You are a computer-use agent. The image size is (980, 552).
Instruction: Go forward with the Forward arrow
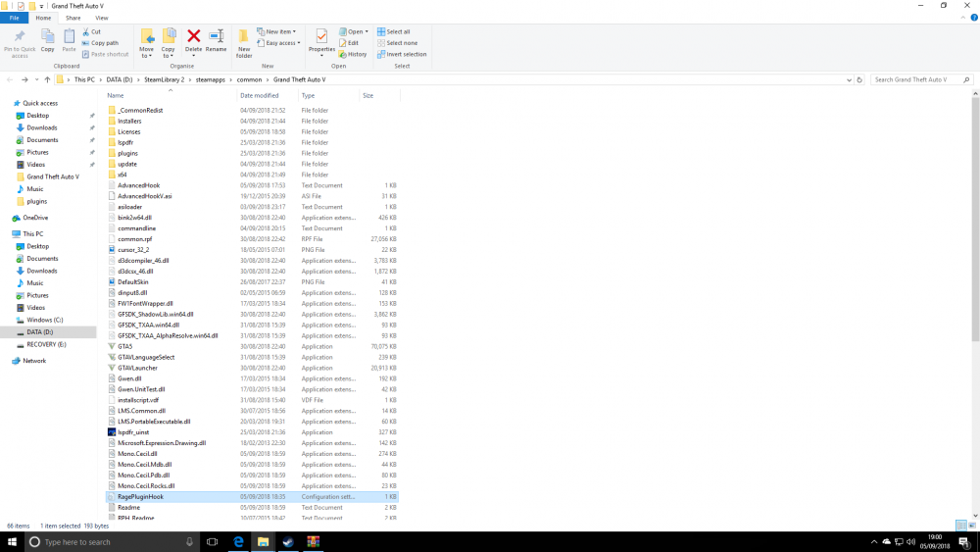(x=24, y=80)
